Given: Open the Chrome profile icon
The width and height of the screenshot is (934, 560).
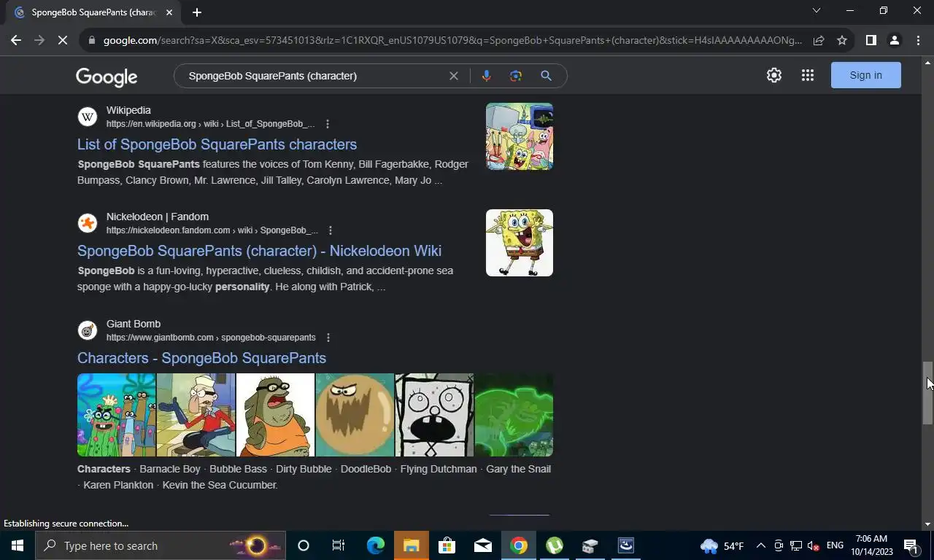Looking at the screenshot, I should click(x=894, y=40).
